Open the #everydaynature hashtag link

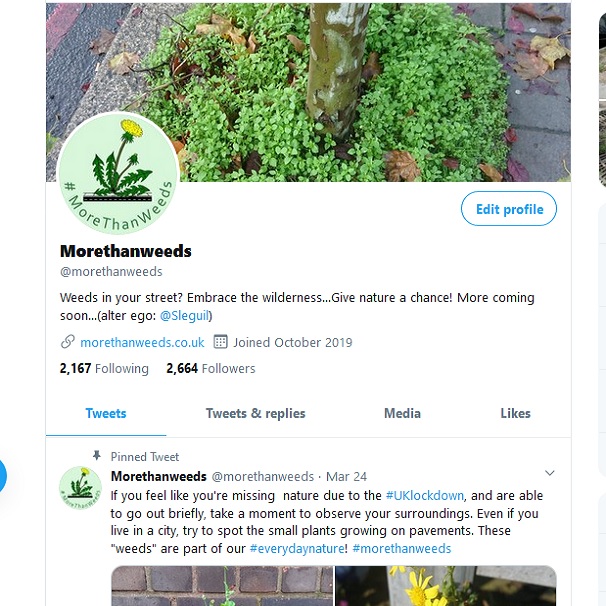click(x=297, y=548)
